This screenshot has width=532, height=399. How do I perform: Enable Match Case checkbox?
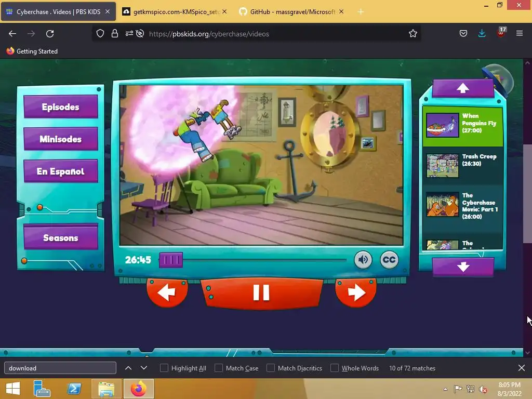pos(219,368)
